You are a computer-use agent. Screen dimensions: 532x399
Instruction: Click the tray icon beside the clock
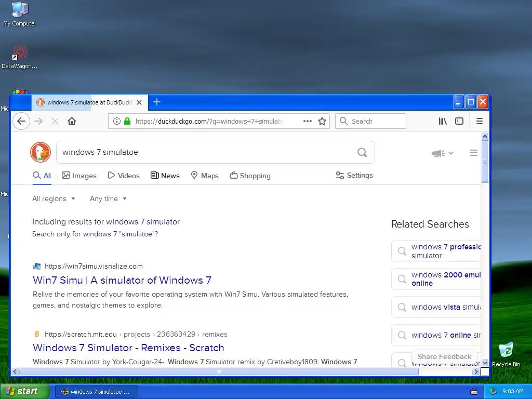pyautogui.click(x=494, y=391)
